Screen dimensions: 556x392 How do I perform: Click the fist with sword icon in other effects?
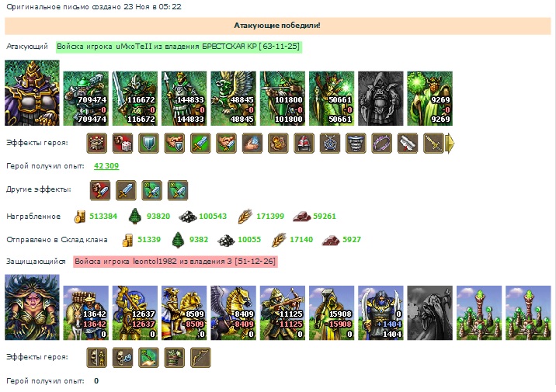coord(100,190)
